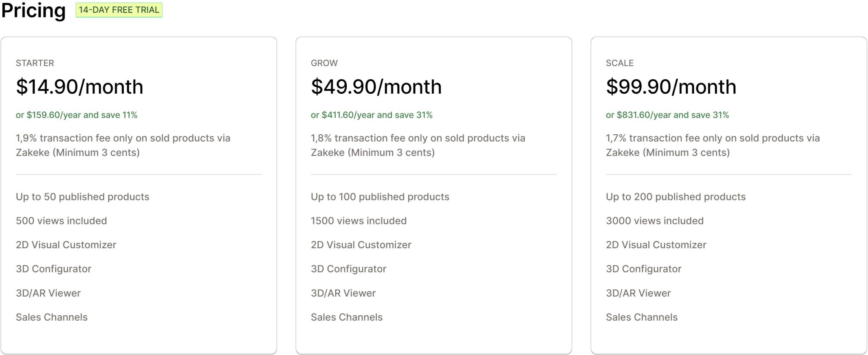Click the $99.90/month price
This screenshot has width=868, height=355.
point(671,87)
